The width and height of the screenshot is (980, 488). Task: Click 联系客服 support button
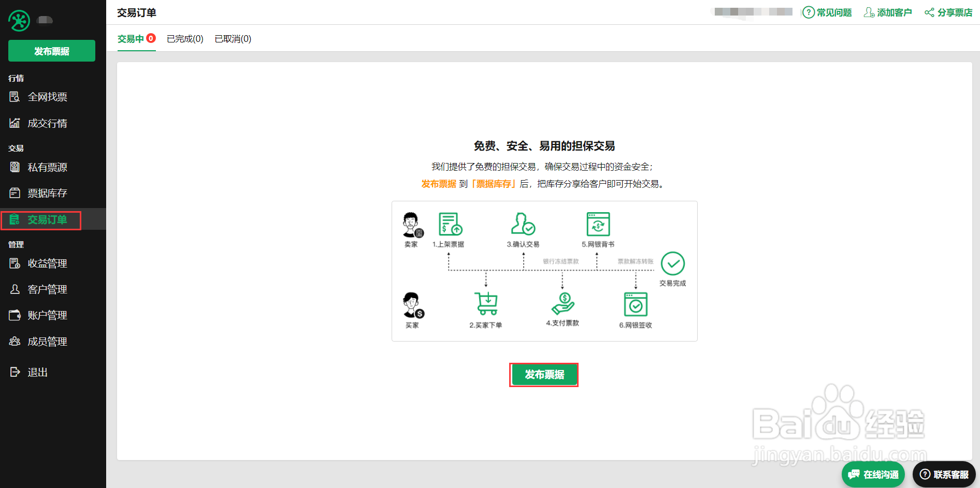point(944,475)
